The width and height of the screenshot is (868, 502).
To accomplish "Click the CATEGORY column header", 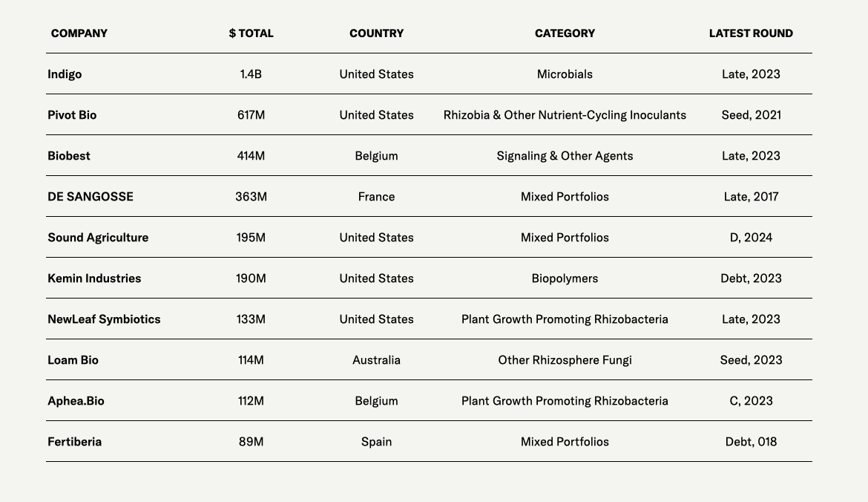I will pyautogui.click(x=565, y=33).
